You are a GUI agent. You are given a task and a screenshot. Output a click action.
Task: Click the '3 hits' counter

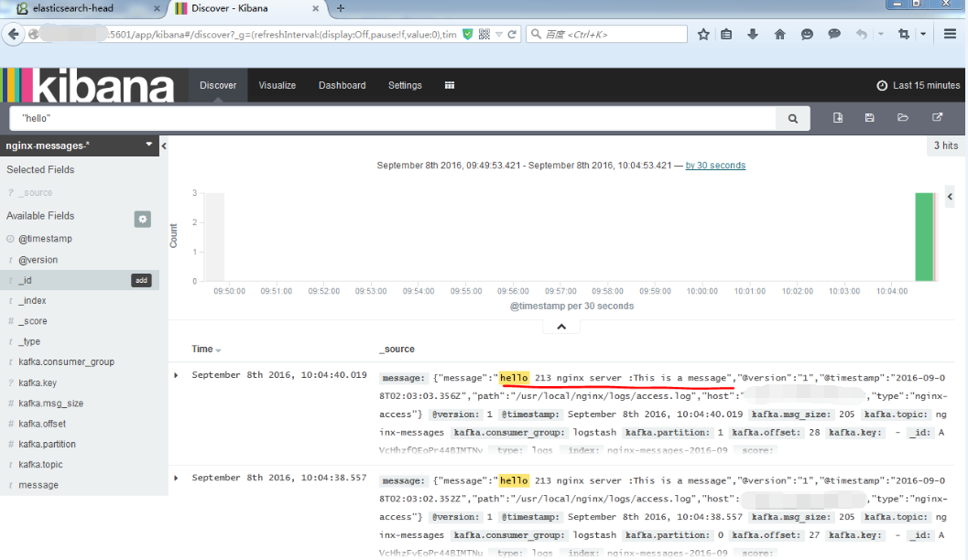[946, 145]
